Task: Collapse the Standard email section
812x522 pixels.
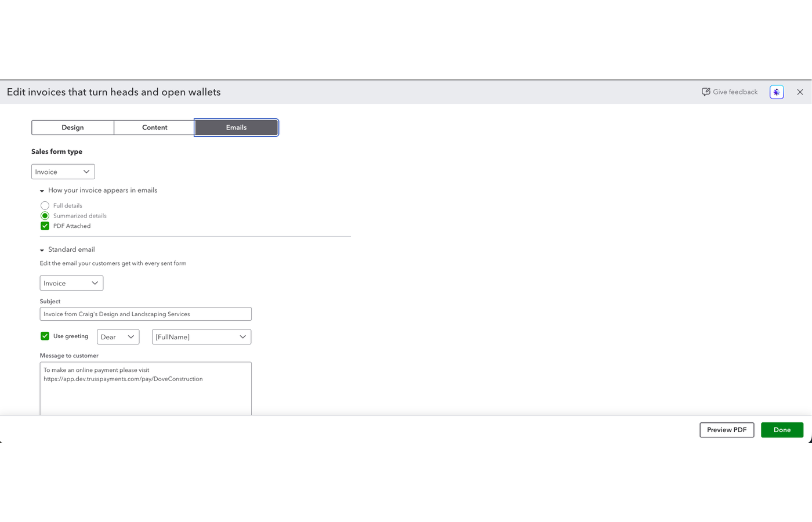Action: tap(42, 250)
